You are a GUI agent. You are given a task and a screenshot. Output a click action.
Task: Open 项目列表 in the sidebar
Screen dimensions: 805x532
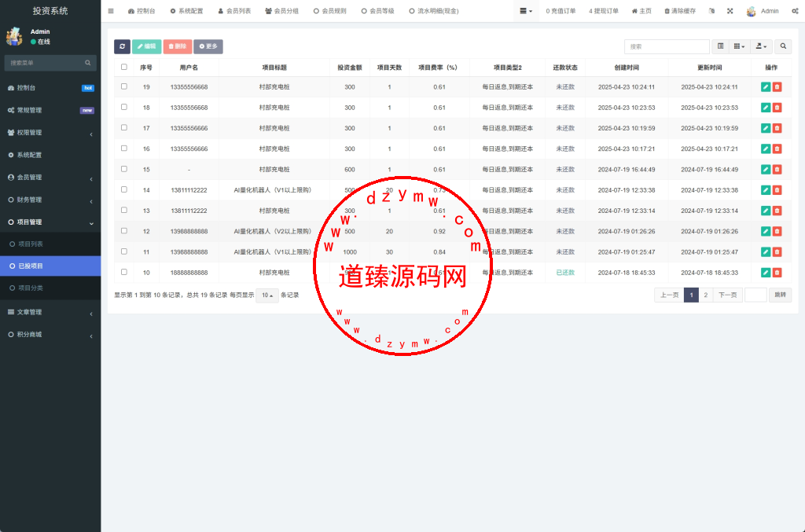(50, 244)
